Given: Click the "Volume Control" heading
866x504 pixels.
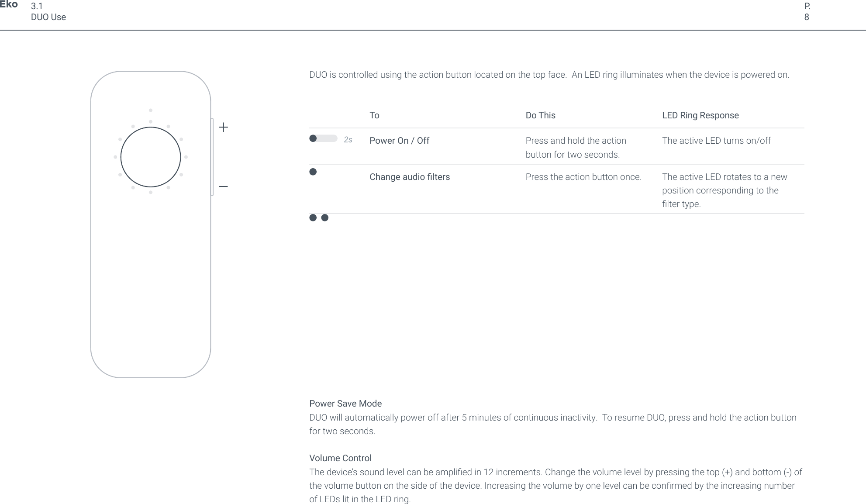Looking at the screenshot, I should tap(340, 458).
